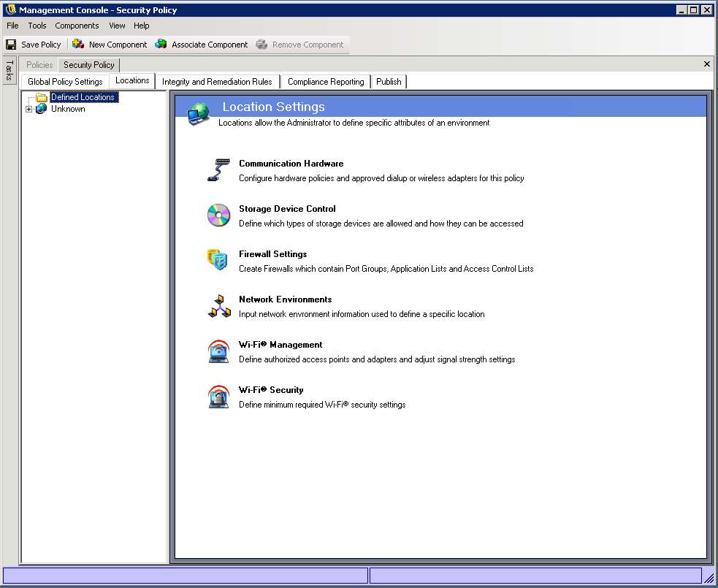Switch to Global Policy Settings tab
This screenshot has width=718, height=588.
click(x=65, y=82)
